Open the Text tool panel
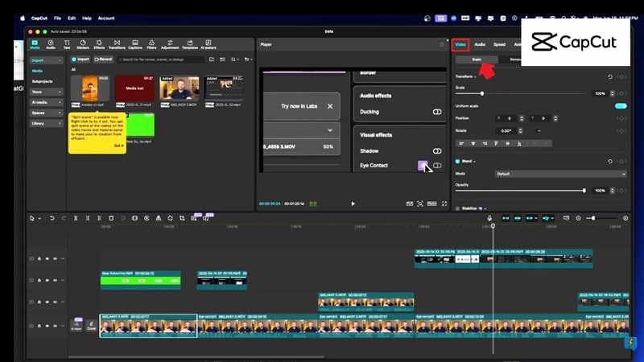Screen dimensions: 644x362 [67, 44]
